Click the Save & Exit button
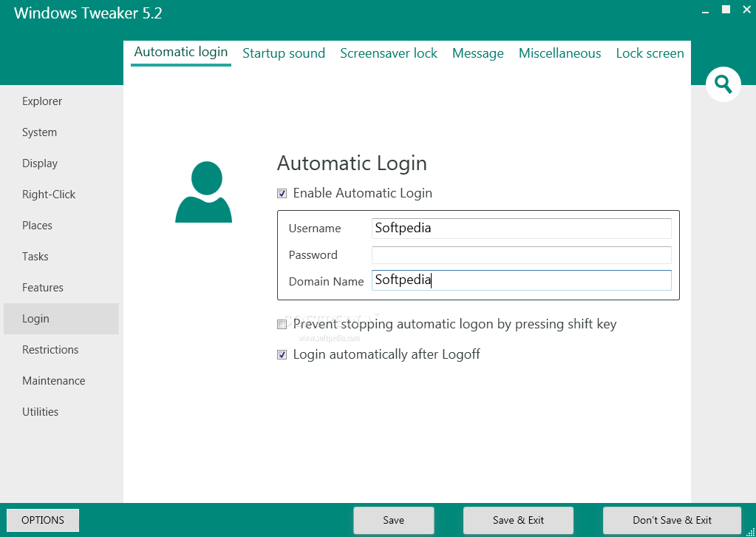 518,520
